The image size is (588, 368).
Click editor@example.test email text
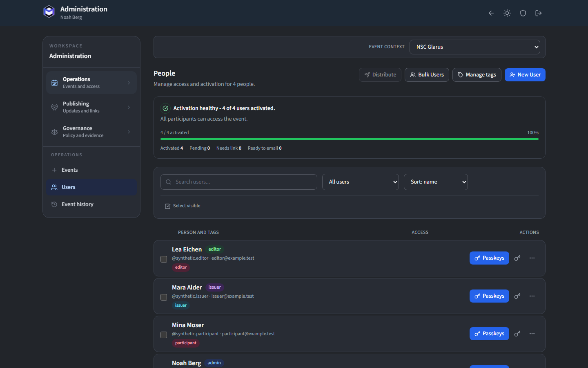233,258
